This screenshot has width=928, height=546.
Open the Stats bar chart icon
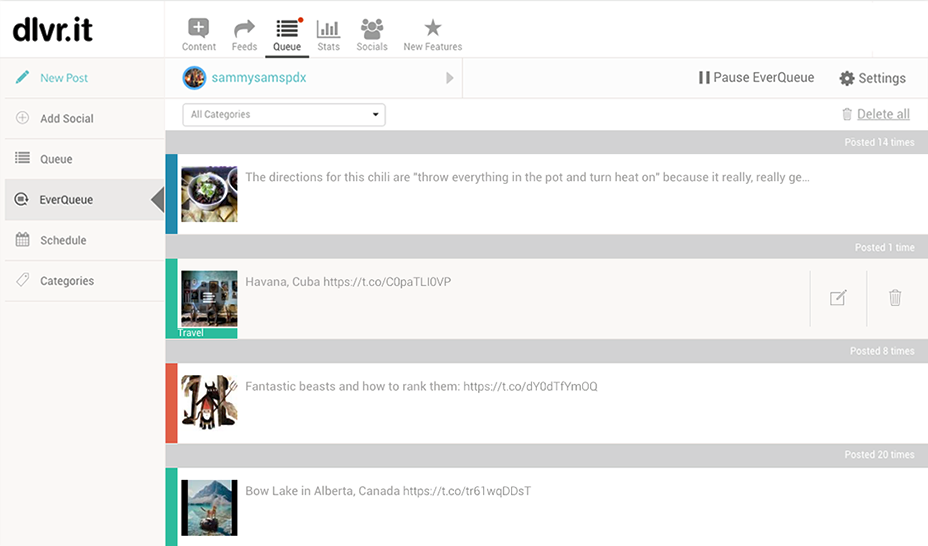[328, 28]
